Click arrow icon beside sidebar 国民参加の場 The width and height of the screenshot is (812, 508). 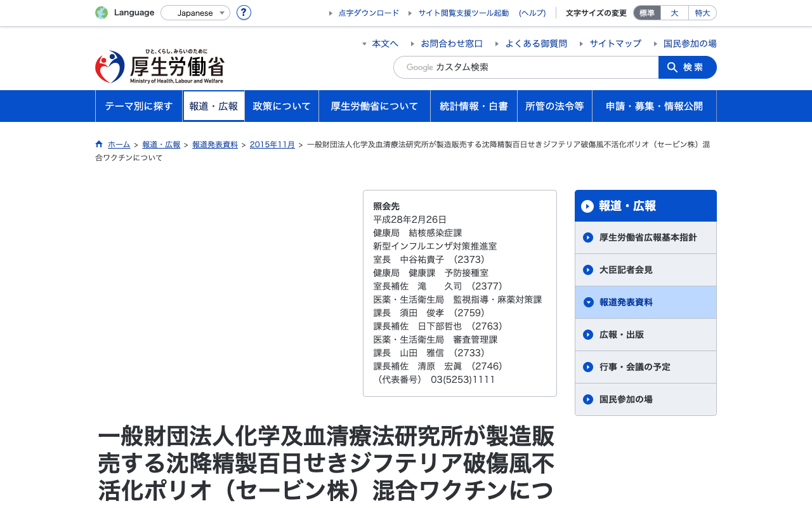point(588,399)
